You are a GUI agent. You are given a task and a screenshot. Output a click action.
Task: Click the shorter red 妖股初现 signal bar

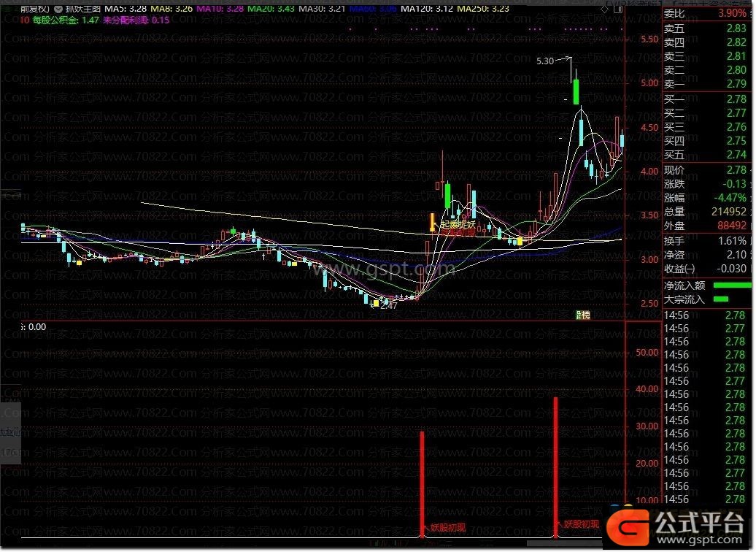tap(423, 484)
